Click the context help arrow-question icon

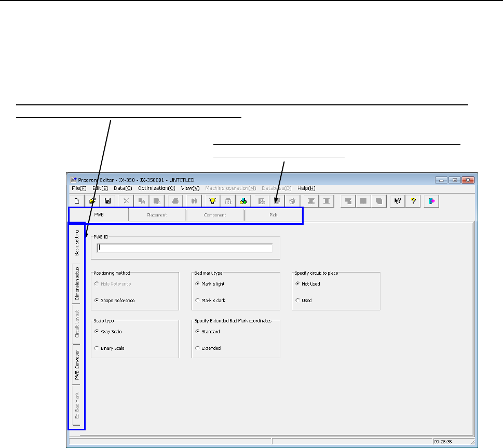coord(398,201)
